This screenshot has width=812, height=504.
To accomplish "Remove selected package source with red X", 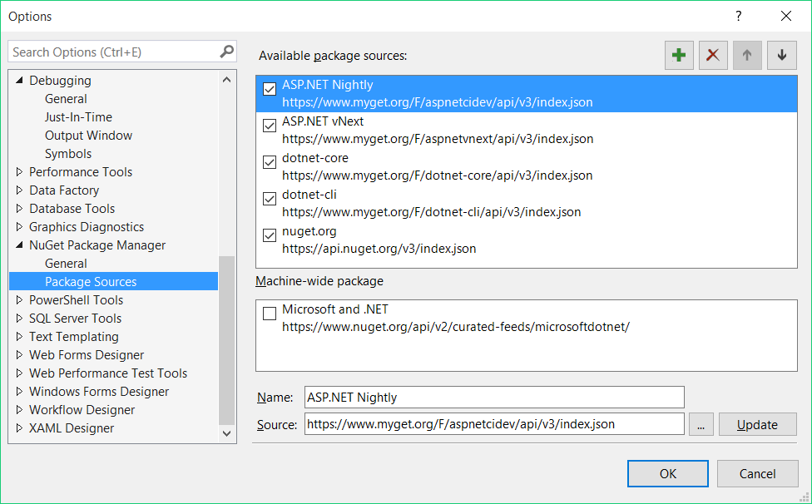I will [713, 55].
